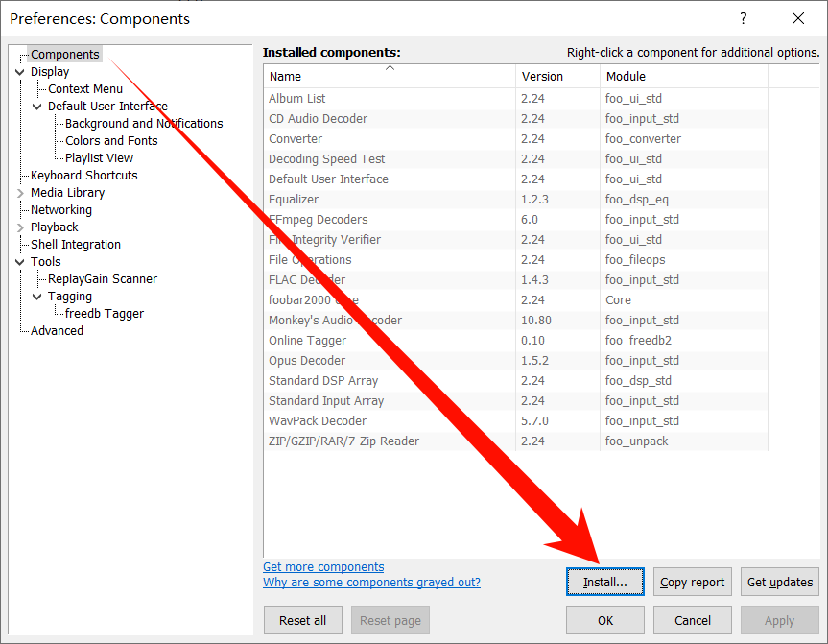The image size is (828, 644).
Task: Click the Tools tree label
Action: [x=45, y=262]
